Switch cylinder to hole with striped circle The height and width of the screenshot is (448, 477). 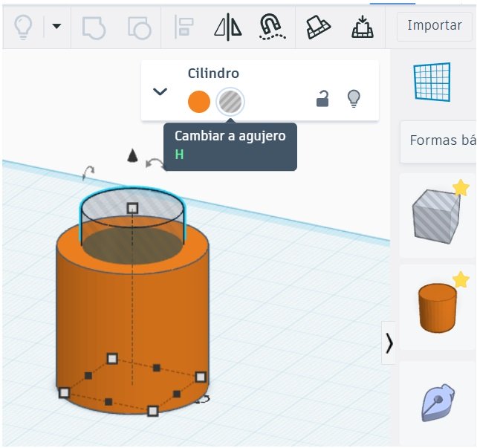click(x=230, y=101)
